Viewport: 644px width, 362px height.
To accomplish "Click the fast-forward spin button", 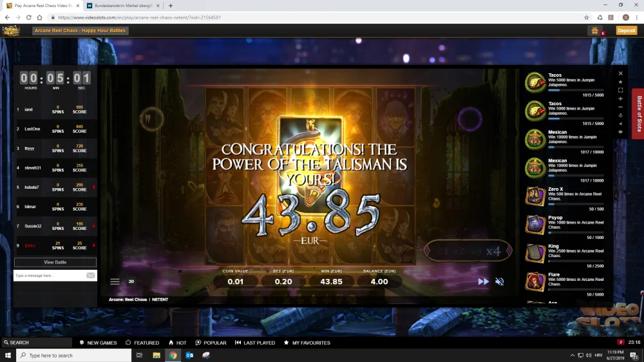I will (x=484, y=281).
